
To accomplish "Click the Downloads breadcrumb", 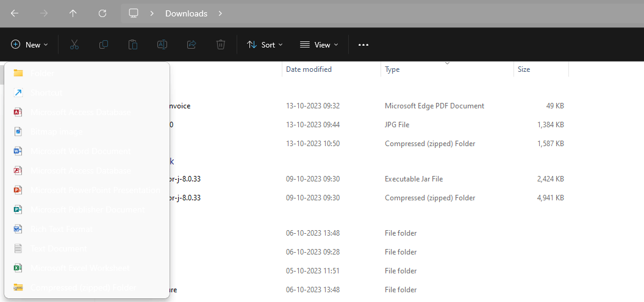I will coord(186,13).
